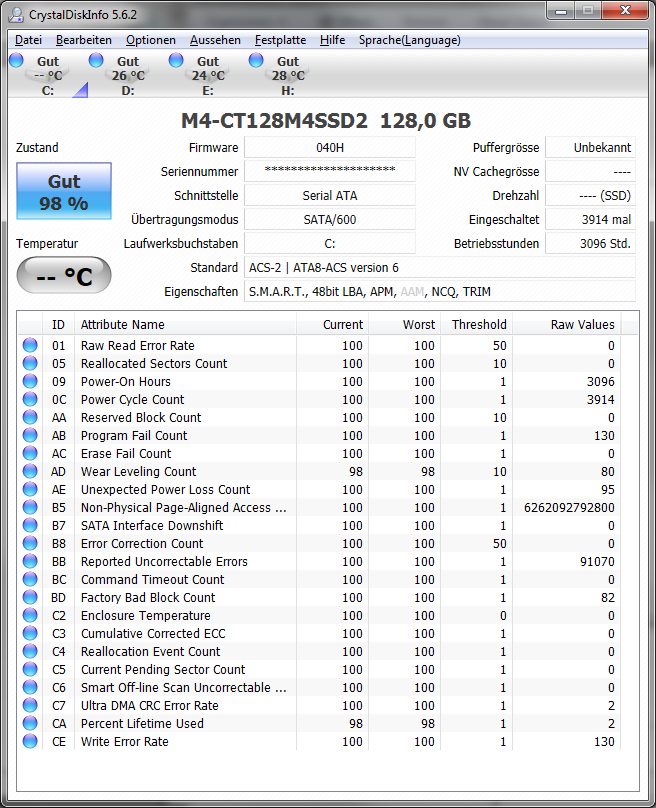Click the Threshold column header
The width and height of the screenshot is (656, 808).
point(477,325)
